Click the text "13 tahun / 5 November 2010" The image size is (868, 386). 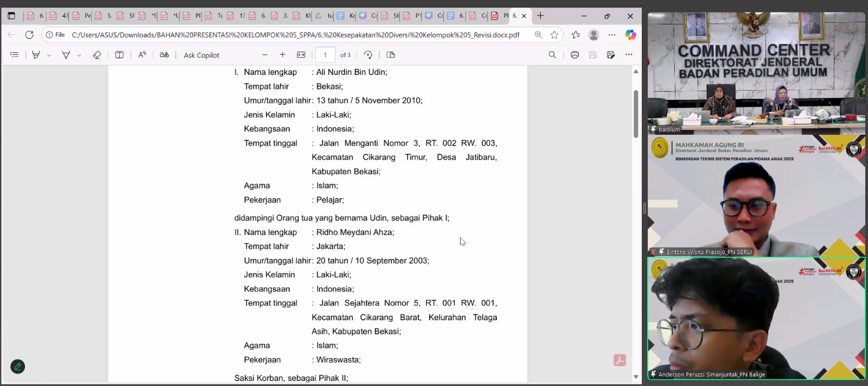[368, 100]
